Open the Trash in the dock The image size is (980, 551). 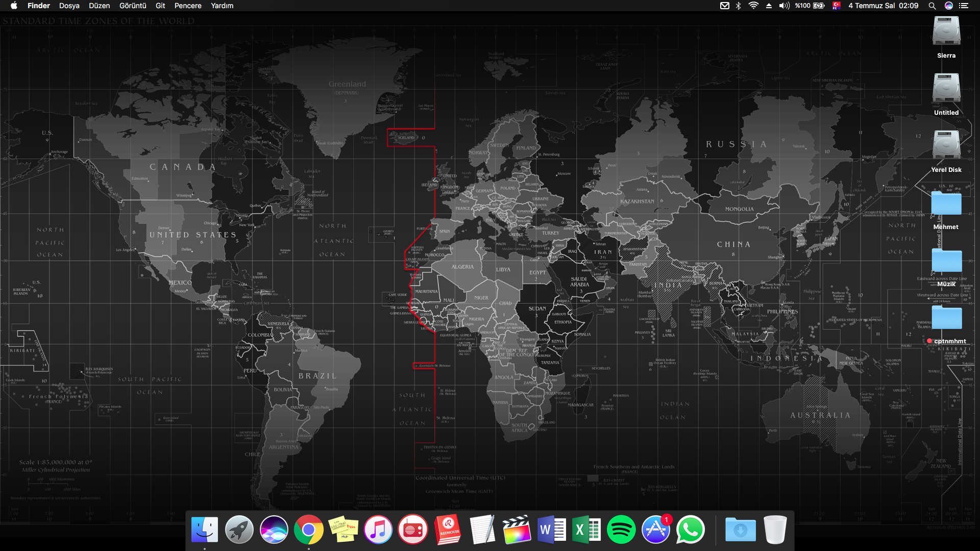pyautogui.click(x=775, y=530)
